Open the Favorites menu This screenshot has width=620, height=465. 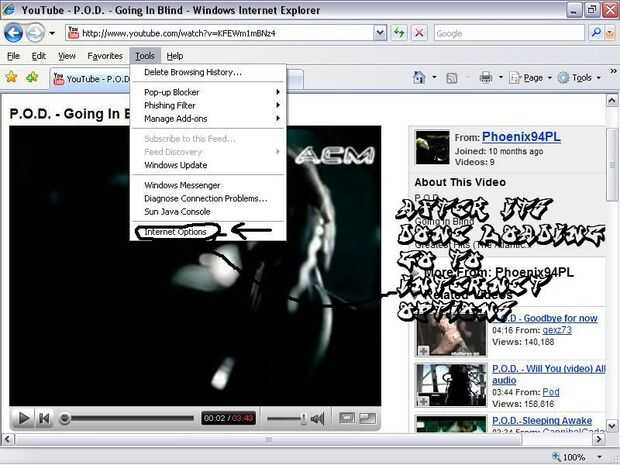pyautogui.click(x=105, y=56)
